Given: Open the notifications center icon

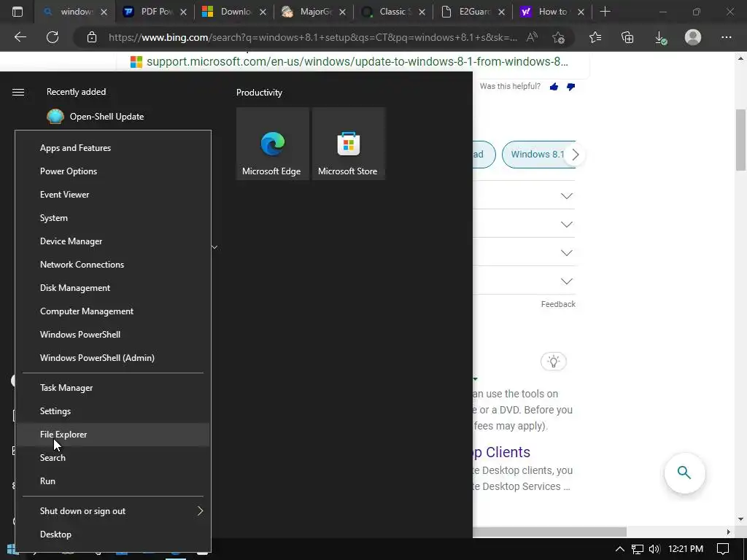Looking at the screenshot, I should (723, 549).
